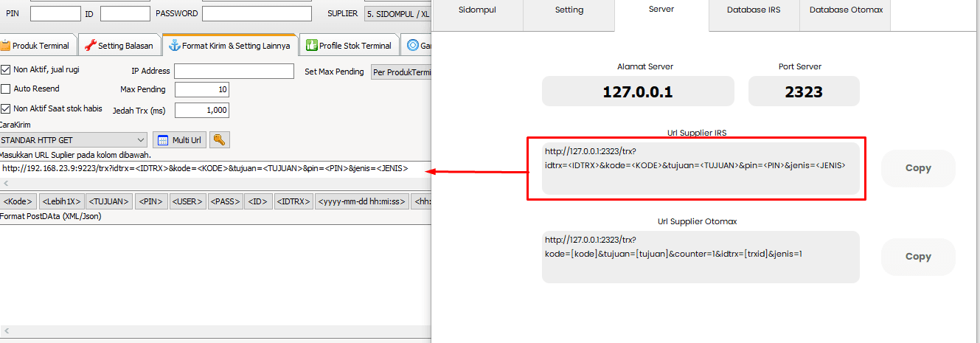Select the Format Kirim & Setting Lainnya tab
Viewport: 980px width, 343px height.
tap(229, 46)
